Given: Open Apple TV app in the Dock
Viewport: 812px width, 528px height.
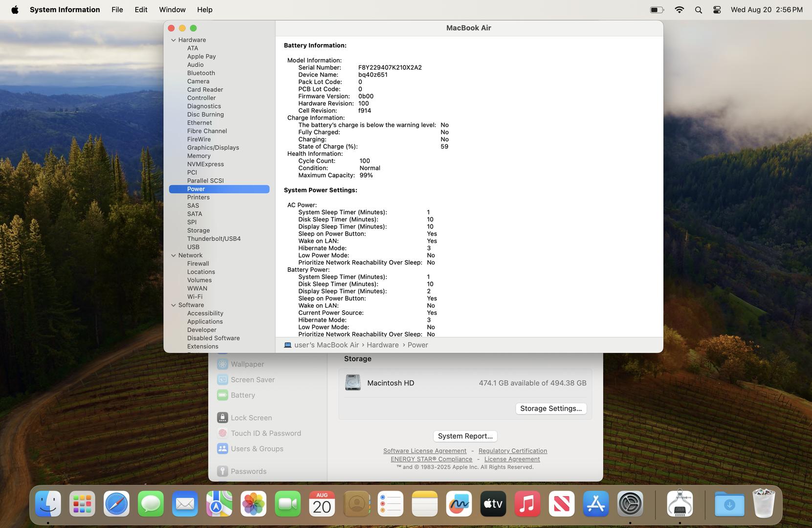Looking at the screenshot, I should click(493, 504).
